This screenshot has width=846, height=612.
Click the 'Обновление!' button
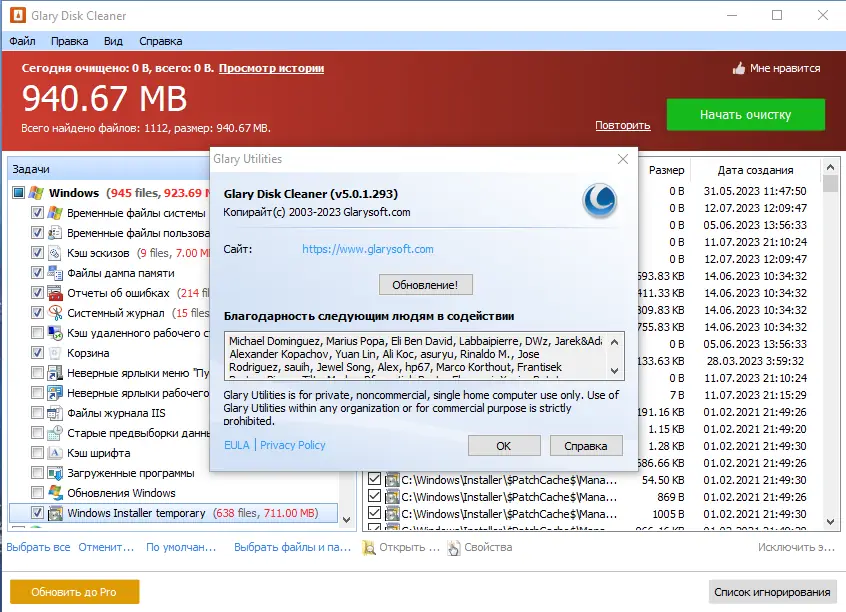click(x=425, y=285)
